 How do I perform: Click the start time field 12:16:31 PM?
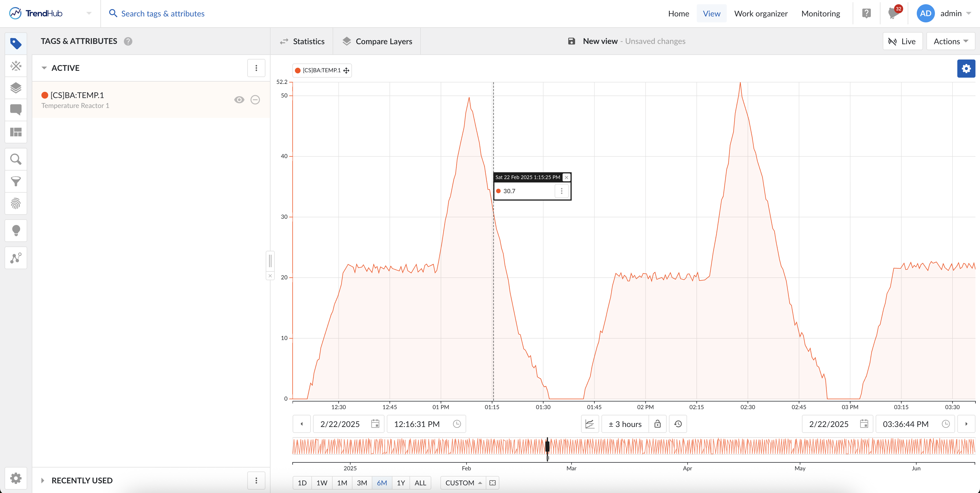click(x=417, y=424)
